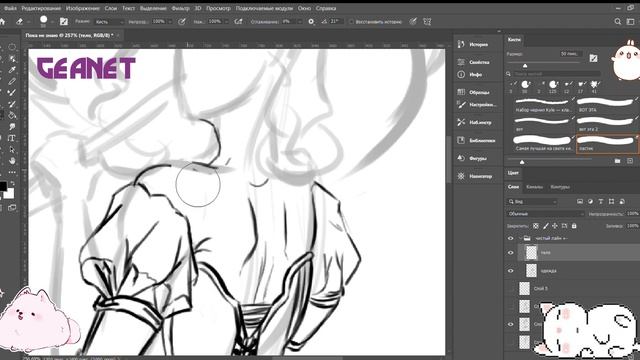The width and height of the screenshot is (640, 360).
Task: Filter layers by pixel layers icon
Action: click(580, 202)
